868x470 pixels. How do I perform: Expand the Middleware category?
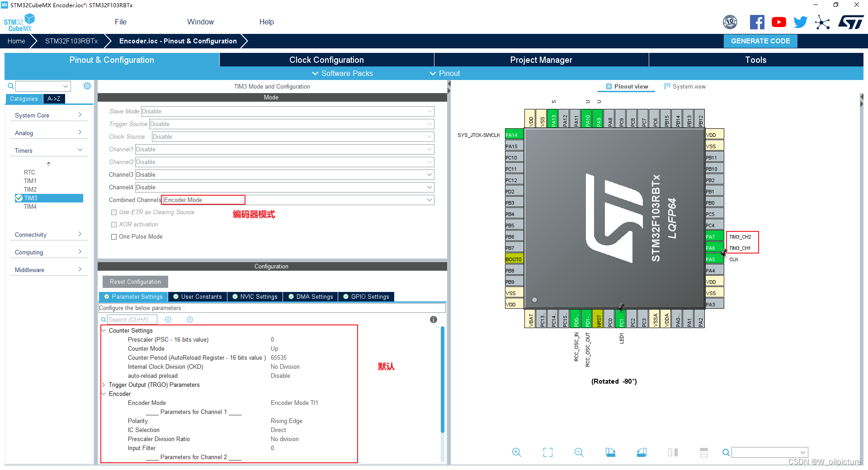(x=48, y=270)
